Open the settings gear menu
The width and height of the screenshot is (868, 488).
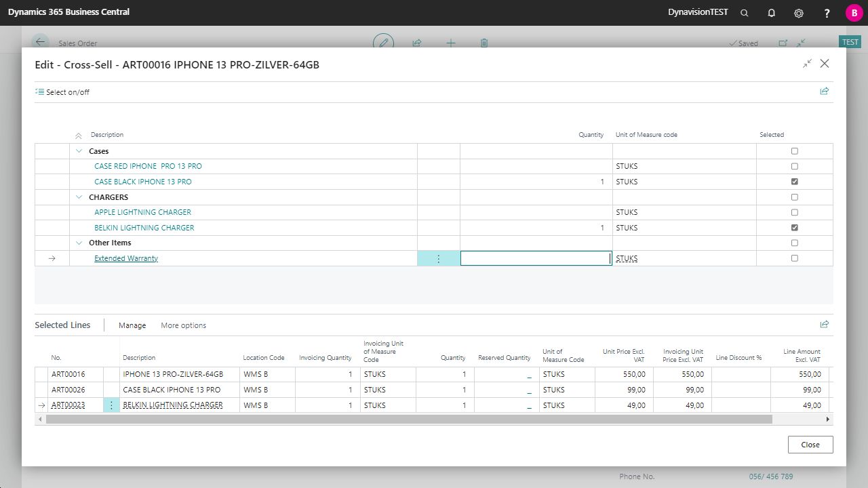pyautogui.click(x=799, y=13)
